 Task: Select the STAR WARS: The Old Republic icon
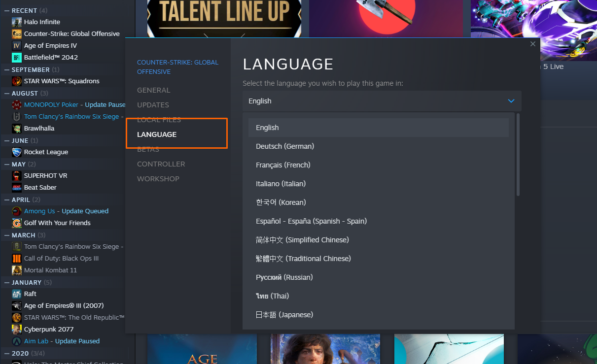click(x=17, y=318)
